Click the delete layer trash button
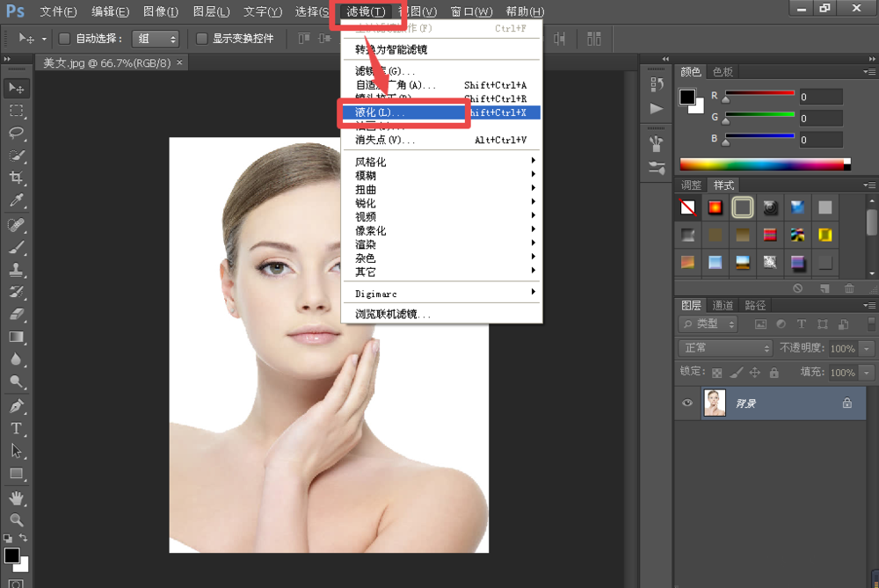The image size is (879, 588). (x=849, y=288)
